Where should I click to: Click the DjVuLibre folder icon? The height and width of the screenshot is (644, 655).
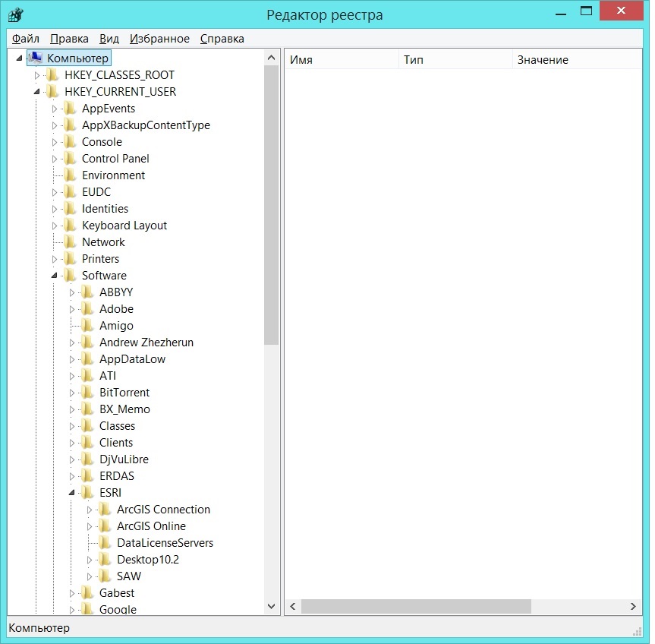click(88, 459)
